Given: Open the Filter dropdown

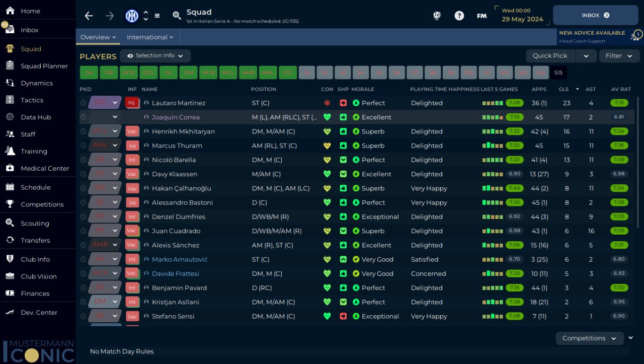Looking at the screenshot, I should click(x=619, y=56).
